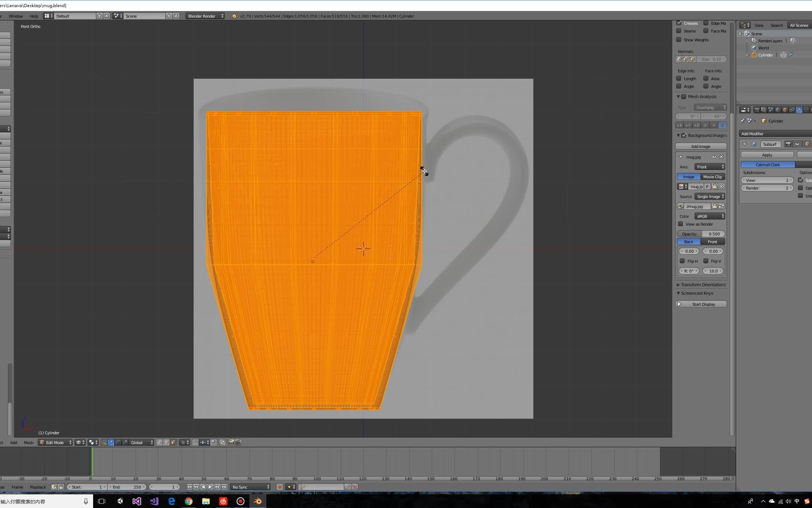Drag the Opacity slider for background image
Viewport: 812px width, 508px height.
[x=702, y=233]
